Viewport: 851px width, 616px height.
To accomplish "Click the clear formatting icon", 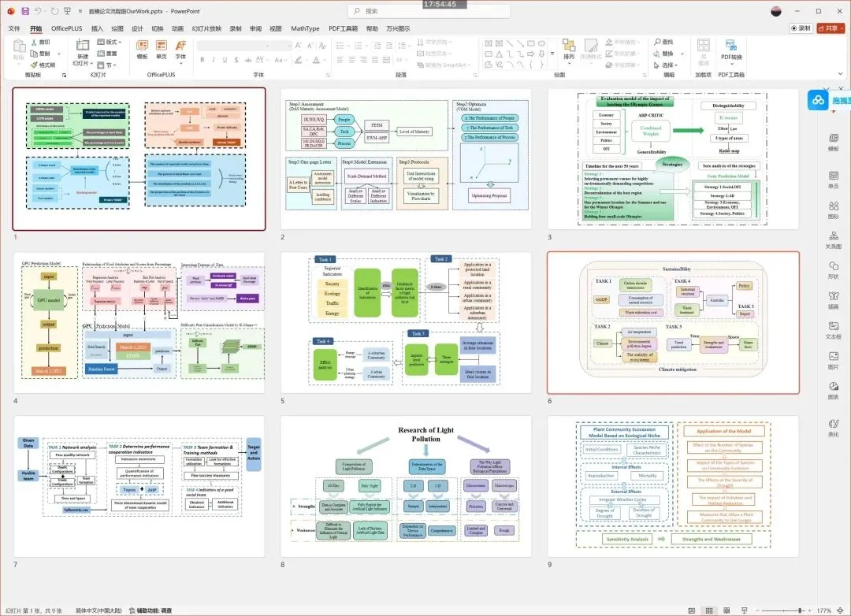I will click(322, 46).
